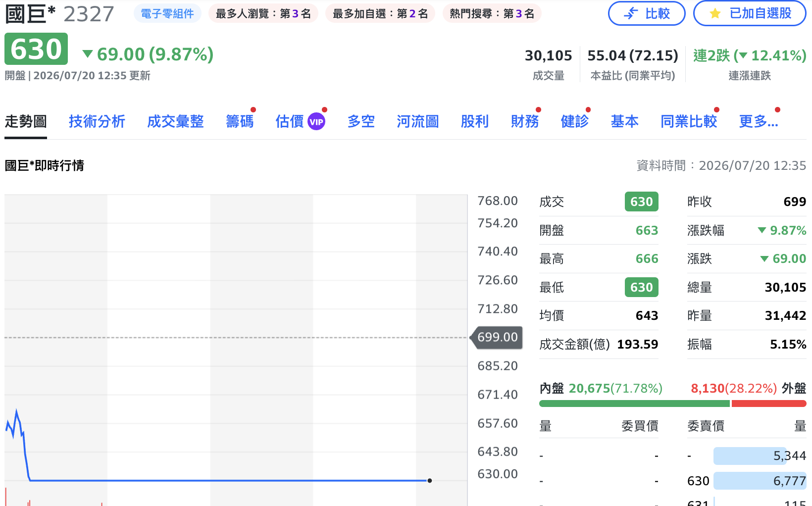Select the 健診 tab
The image size is (812, 506).
click(575, 121)
